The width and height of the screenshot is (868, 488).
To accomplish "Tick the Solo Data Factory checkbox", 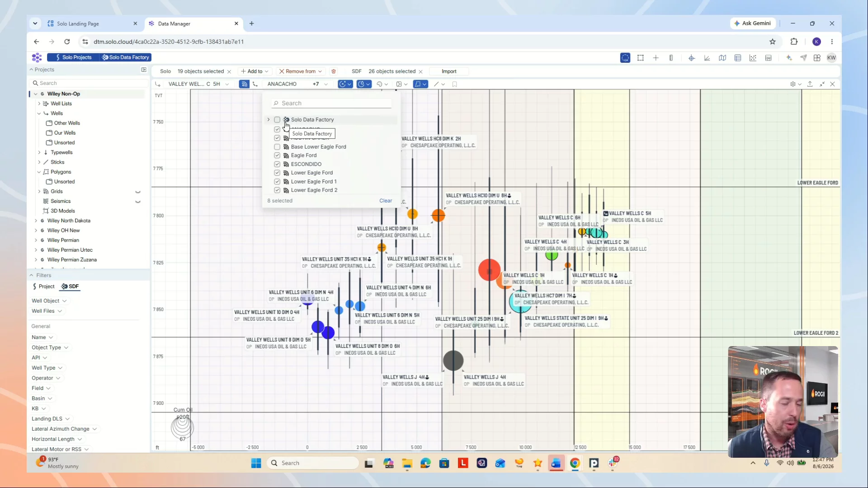I will 277,120.
